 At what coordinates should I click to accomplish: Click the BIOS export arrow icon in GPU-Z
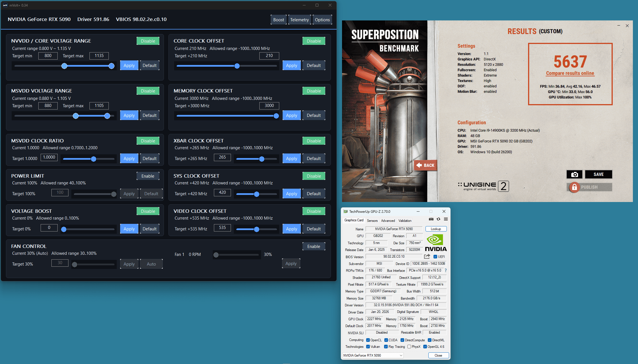[x=427, y=256]
